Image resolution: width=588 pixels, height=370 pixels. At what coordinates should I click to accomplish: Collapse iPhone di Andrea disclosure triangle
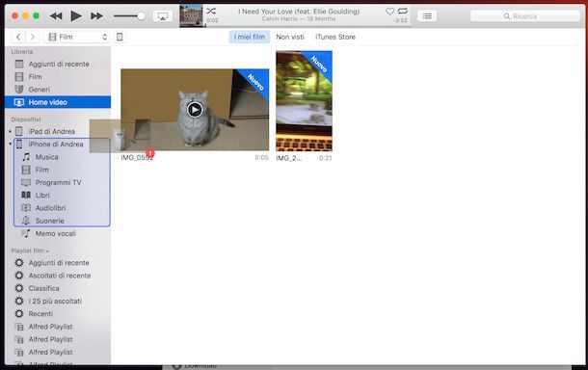point(11,144)
